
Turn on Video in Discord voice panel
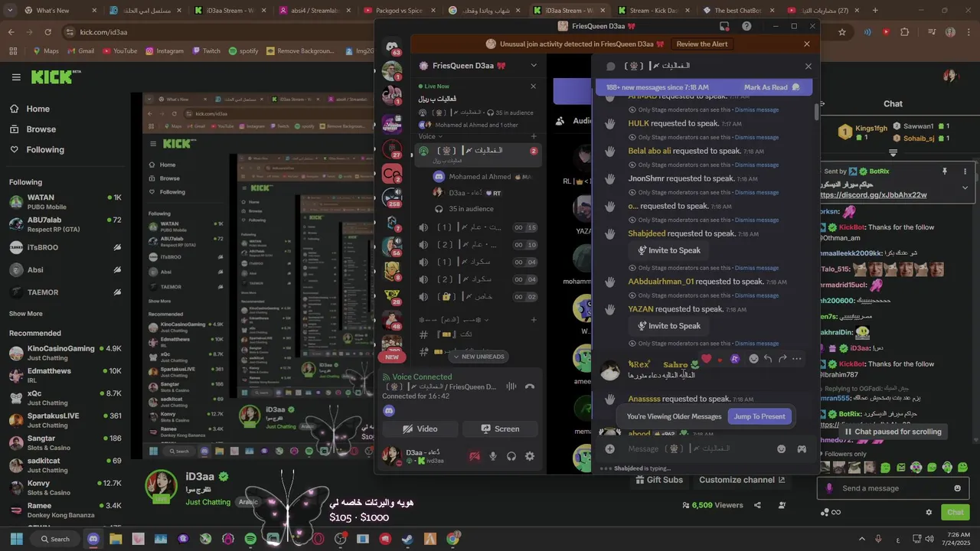[420, 429]
